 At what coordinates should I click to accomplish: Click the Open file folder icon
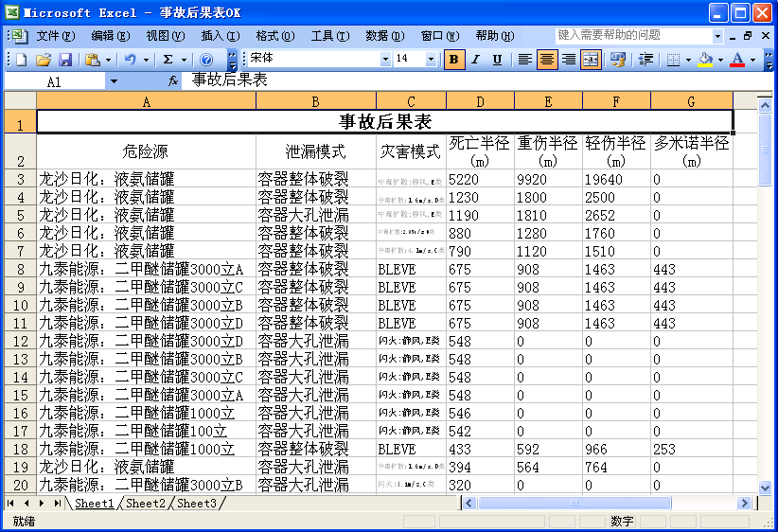(43, 60)
